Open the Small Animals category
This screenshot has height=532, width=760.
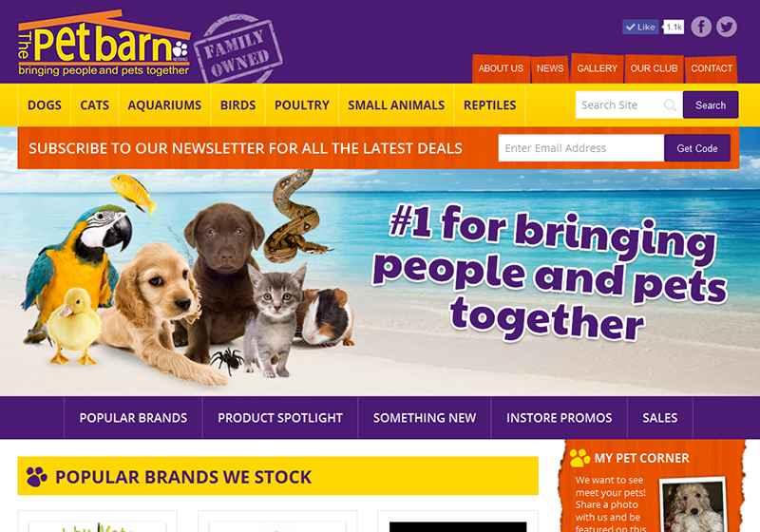pyautogui.click(x=396, y=105)
